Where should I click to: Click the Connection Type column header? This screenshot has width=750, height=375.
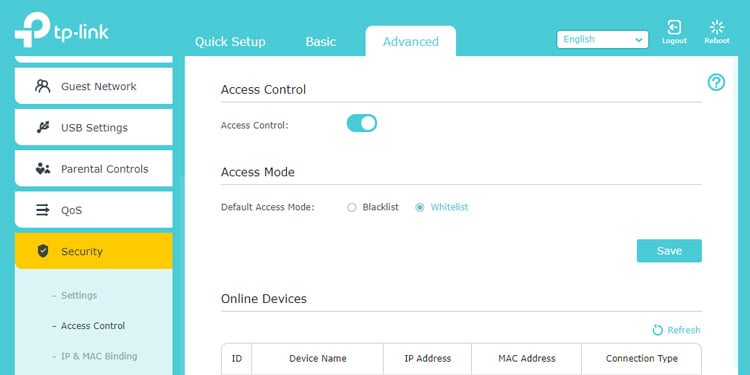click(641, 358)
